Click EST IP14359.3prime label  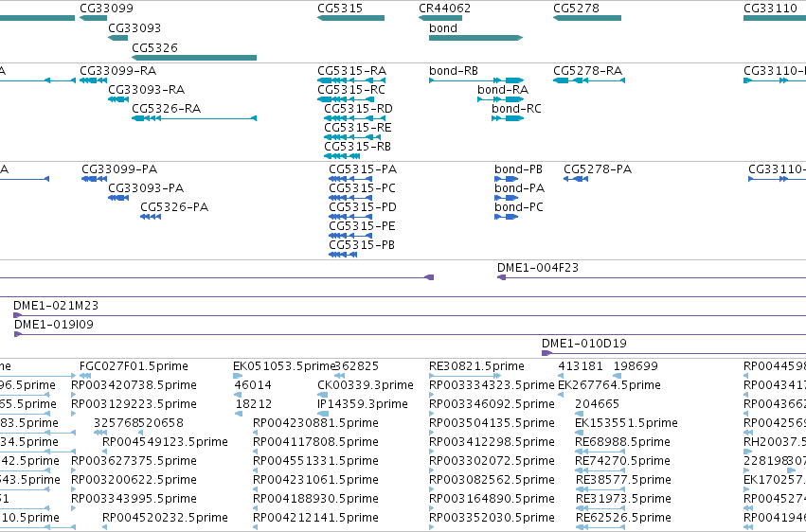pyautogui.click(x=363, y=404)
